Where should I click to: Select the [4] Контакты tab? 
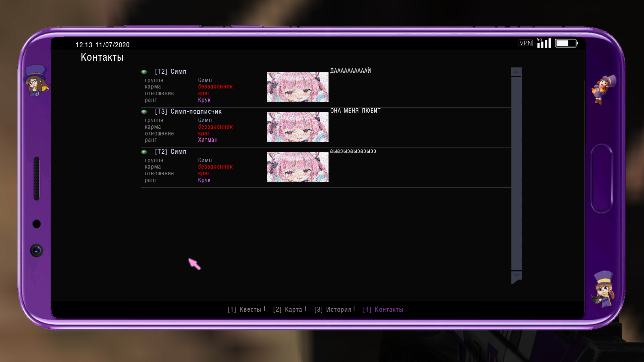click(x=383, y=309)
